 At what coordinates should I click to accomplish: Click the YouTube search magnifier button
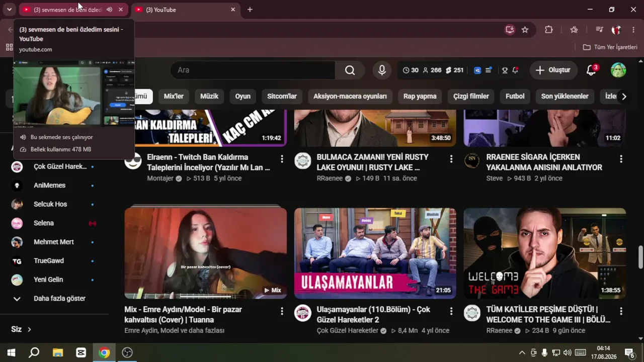(350, 70)
